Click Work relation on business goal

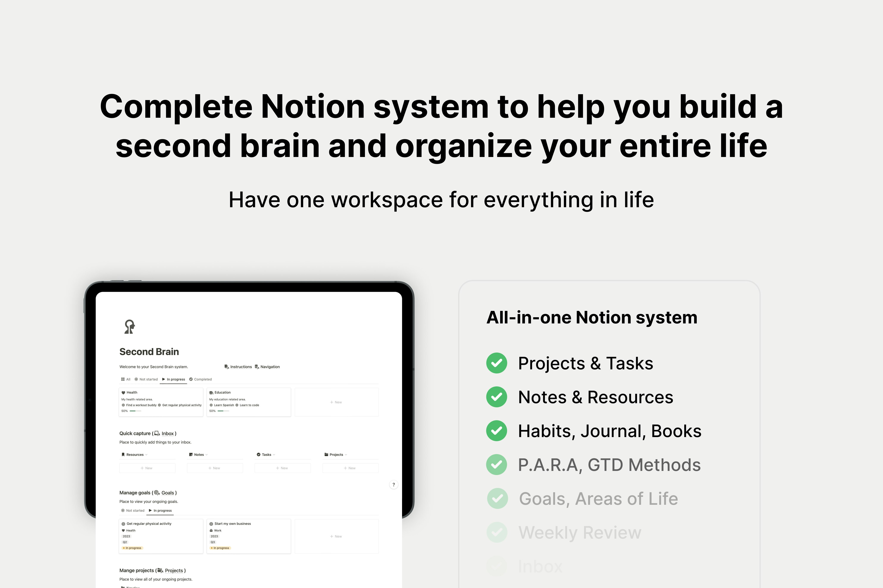tap(216, 530)
